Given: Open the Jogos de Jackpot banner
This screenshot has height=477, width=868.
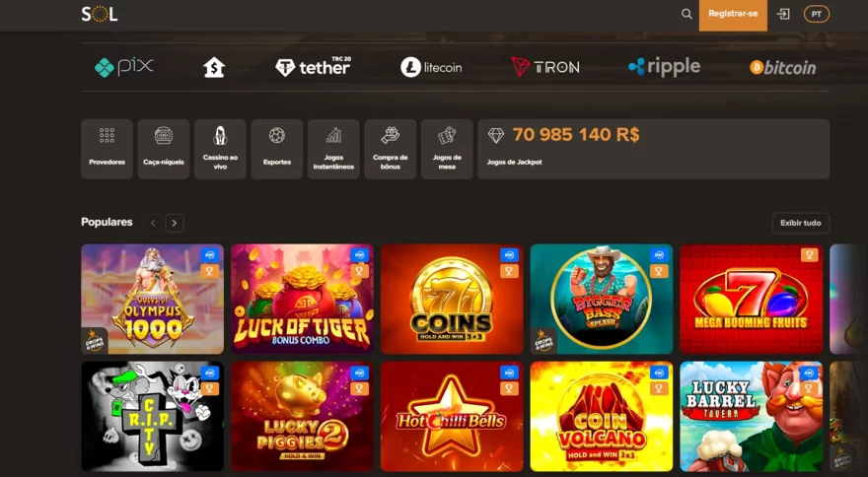Looking at the screenshot, I should click(654, 149).
